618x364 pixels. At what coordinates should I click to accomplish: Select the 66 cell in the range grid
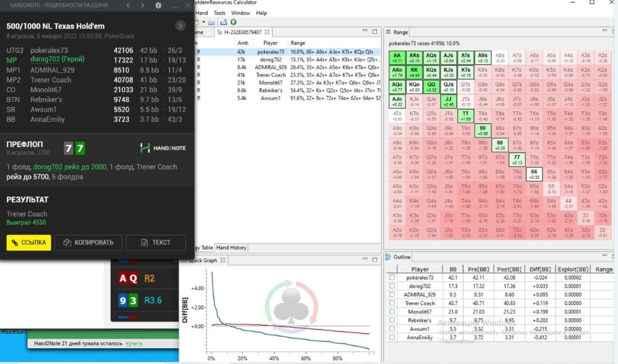pos(534,174)
